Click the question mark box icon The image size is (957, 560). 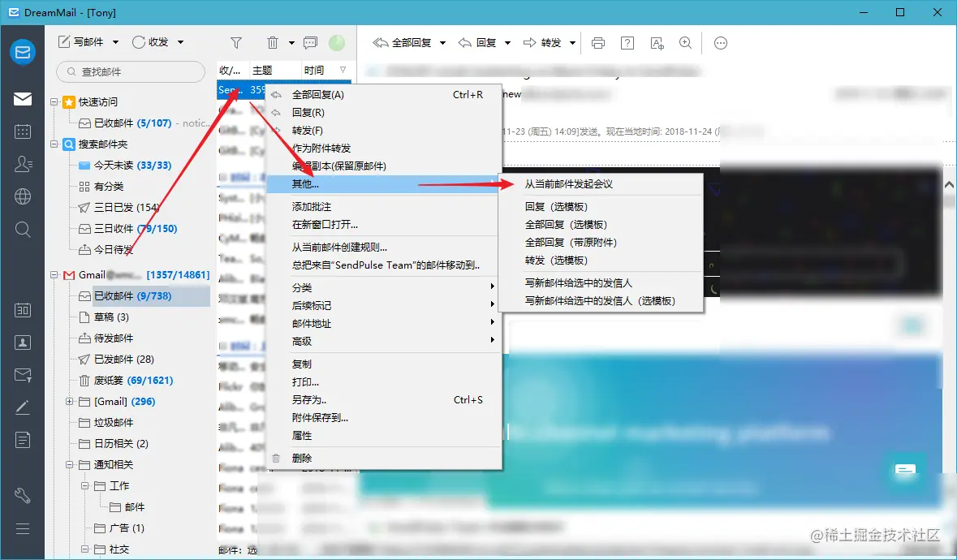(627, 43)
